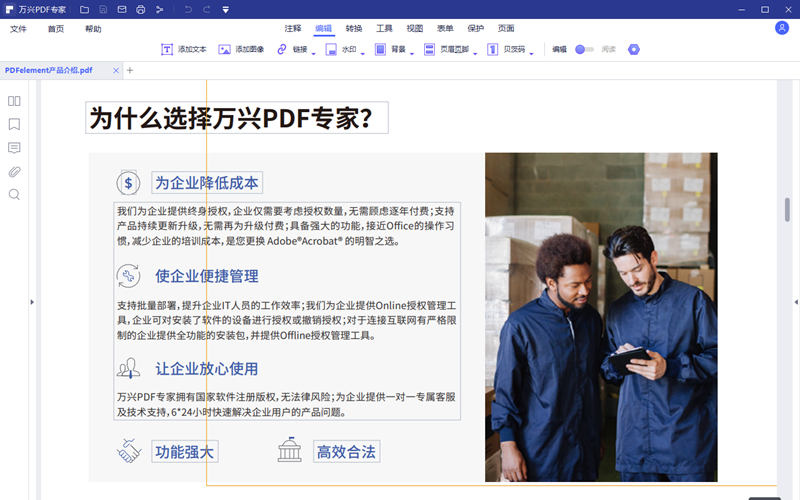This screenshot has width=800, height=500.
Task: Expand the 链接 dropdown arrow
Action: pos(314,52)
